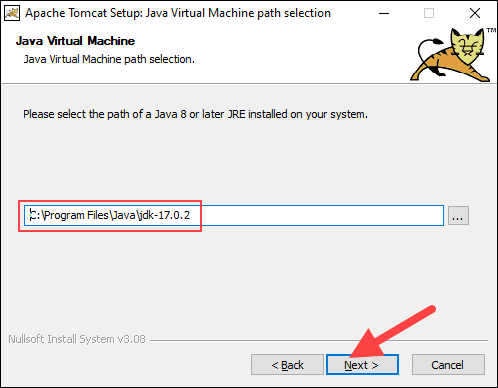The image size is (498, 388).
Task: Click the bold 'Java Virtual Machine' heading
Action: (x=75, y=41)
